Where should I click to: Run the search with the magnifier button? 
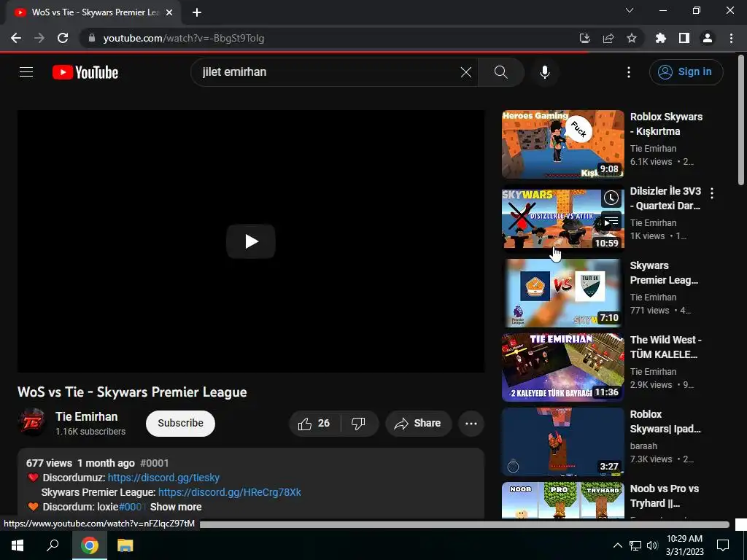(500, 72)
